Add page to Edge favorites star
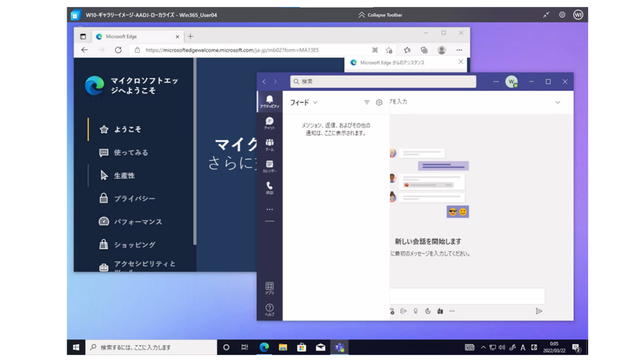Image resolution: width=644 pixels, height=362 pixels. 389,50
